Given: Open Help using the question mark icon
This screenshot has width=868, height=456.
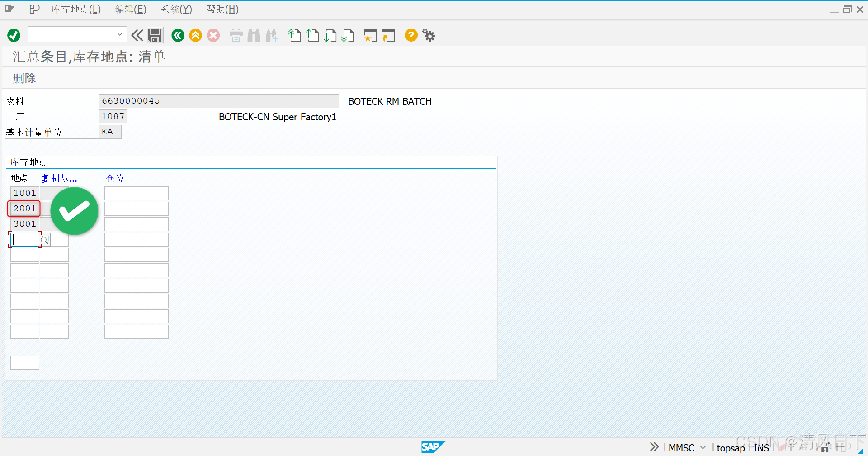Looking at the screenshot, I should 410,35.
